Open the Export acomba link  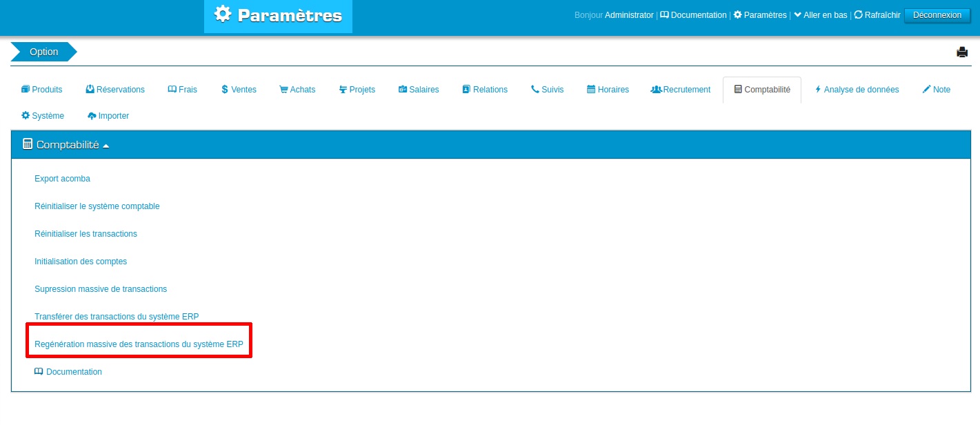62,178
